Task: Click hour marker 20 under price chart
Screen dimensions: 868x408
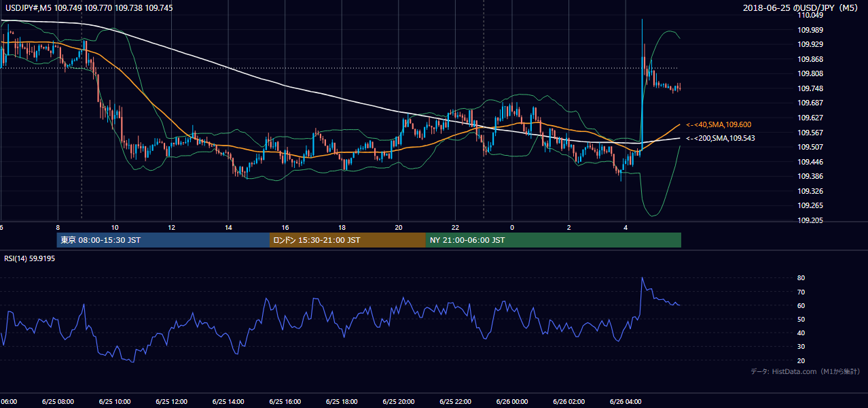Action: [399, 227]
